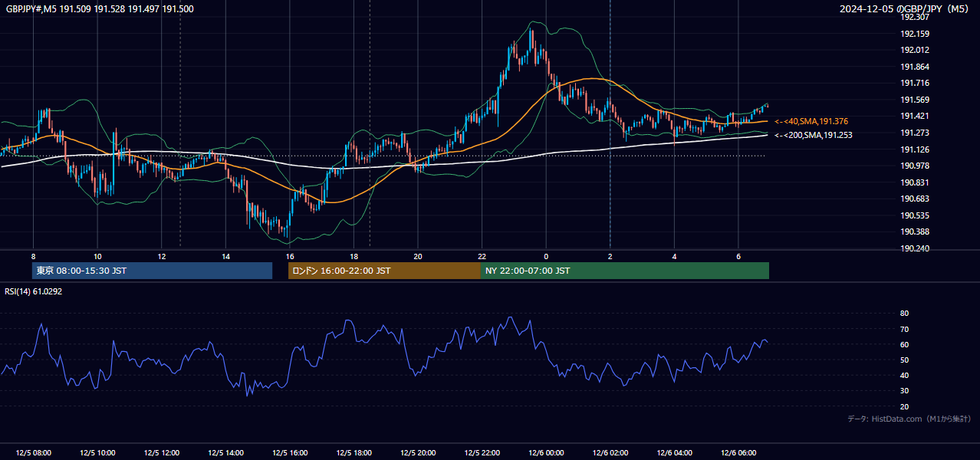Click price axis value 190.978

915,166
